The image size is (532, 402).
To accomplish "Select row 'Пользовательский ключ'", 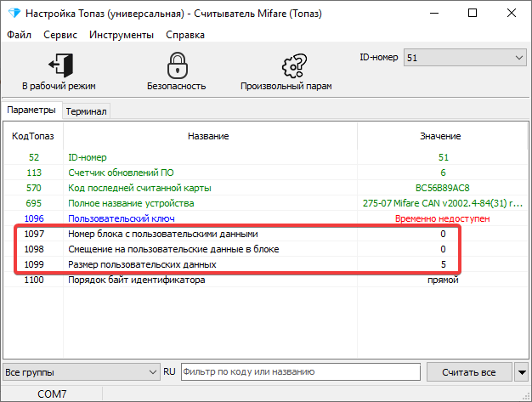I will pos(266,218).
